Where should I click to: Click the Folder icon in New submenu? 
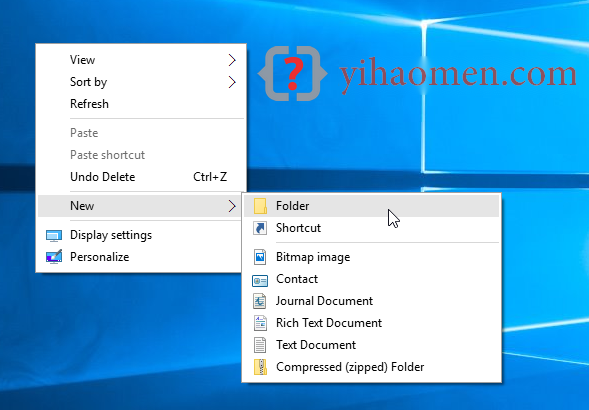coord(260,206)
